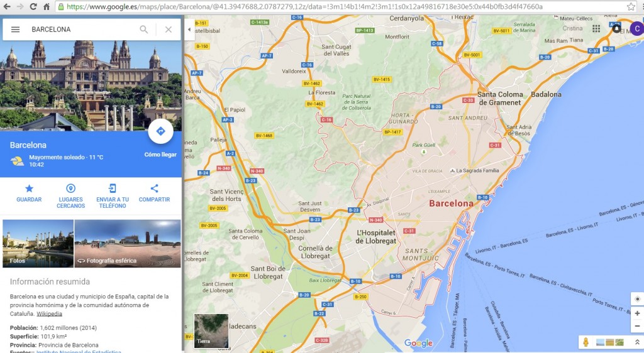Reload the page
644x353 pixels.
[x=33, y=6]
